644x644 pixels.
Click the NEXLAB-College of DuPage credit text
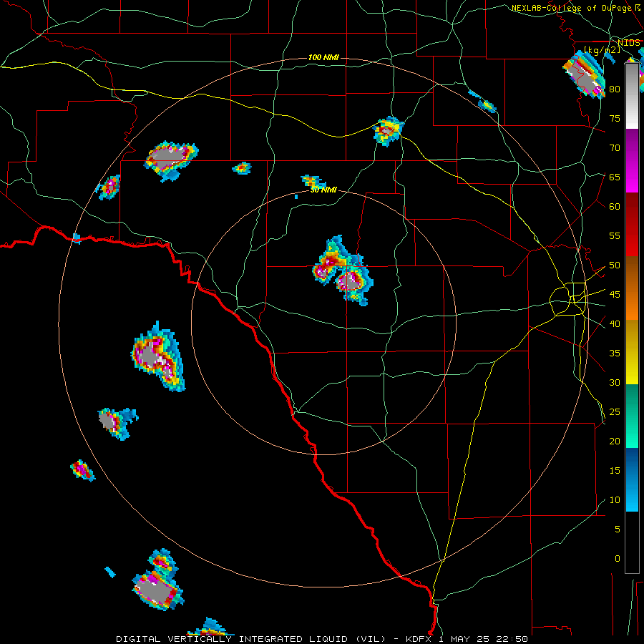click(576, 8)
